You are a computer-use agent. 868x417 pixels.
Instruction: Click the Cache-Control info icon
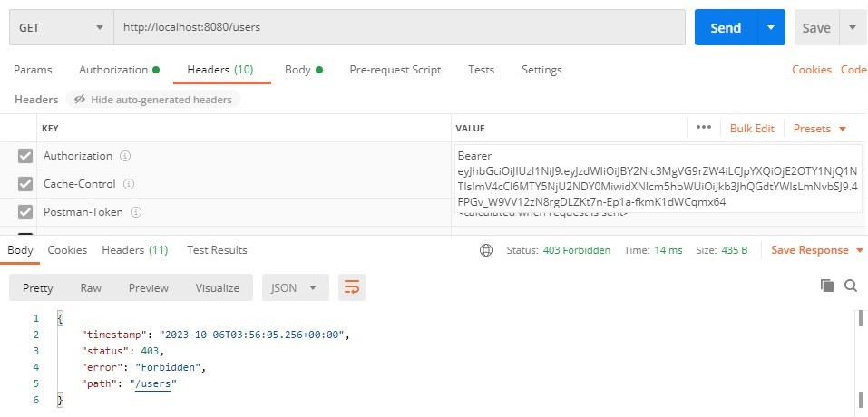(129, 184)
